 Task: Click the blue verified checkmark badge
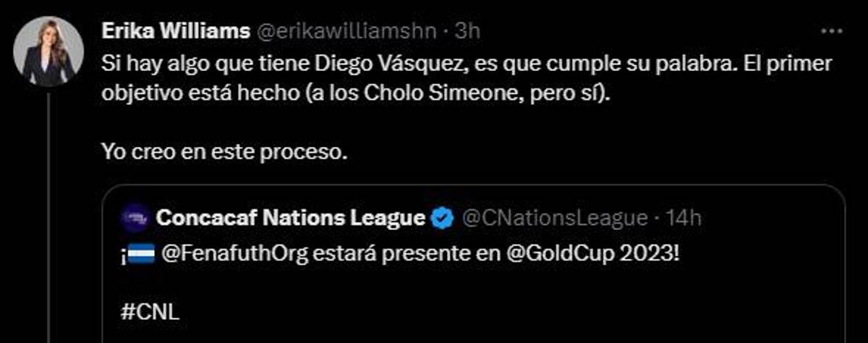tap(443, 217)
